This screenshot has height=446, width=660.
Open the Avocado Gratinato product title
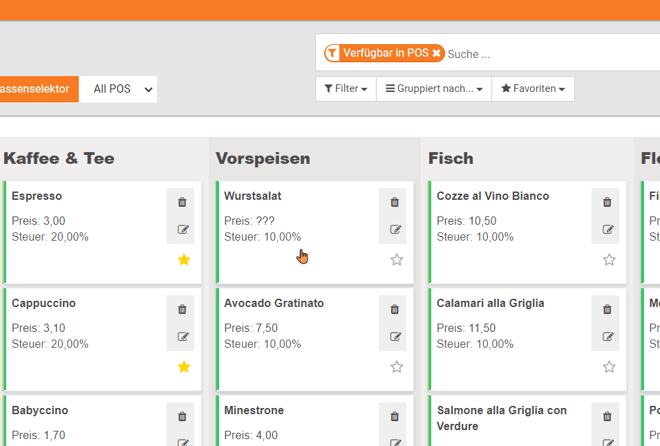(x=274, y=303)
